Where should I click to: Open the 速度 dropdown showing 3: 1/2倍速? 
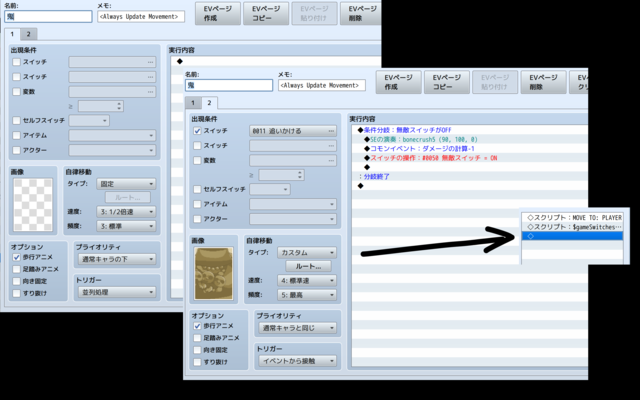coord(126,212)
